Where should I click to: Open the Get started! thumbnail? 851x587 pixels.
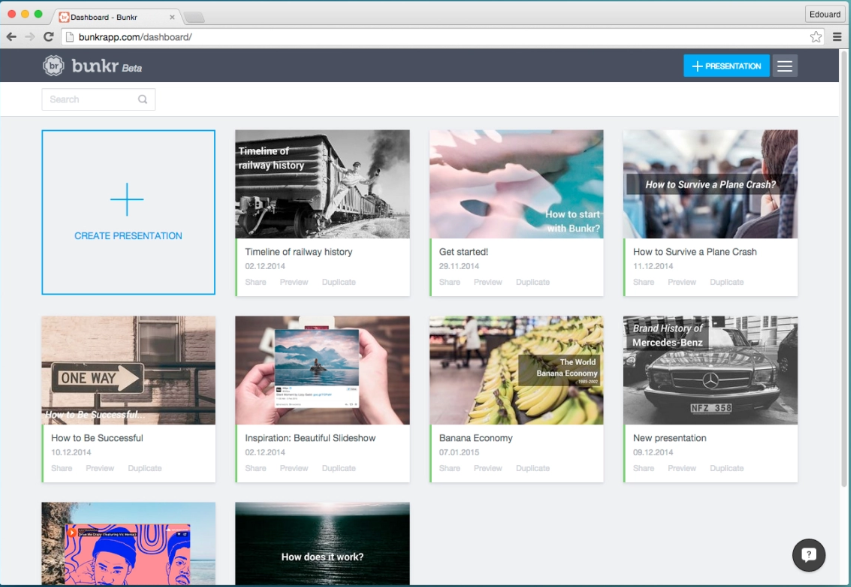coord(516,182)
